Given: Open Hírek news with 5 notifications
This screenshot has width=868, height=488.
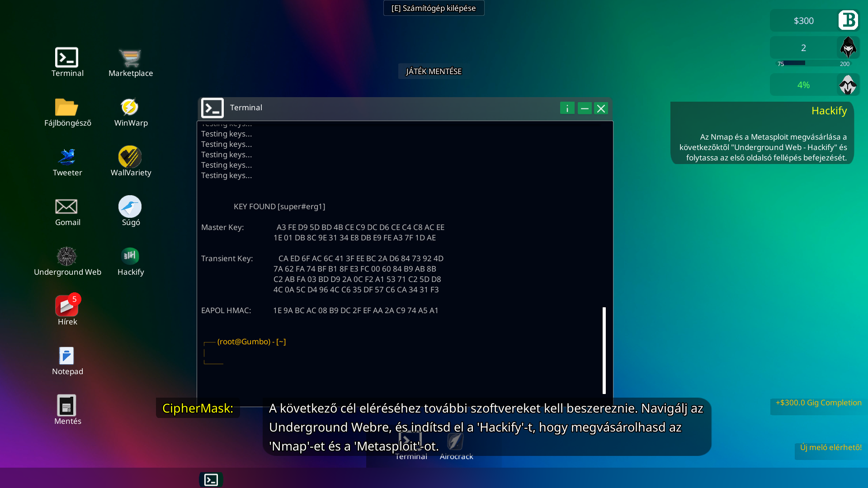Looking at the screenshot, I should 67,306.
